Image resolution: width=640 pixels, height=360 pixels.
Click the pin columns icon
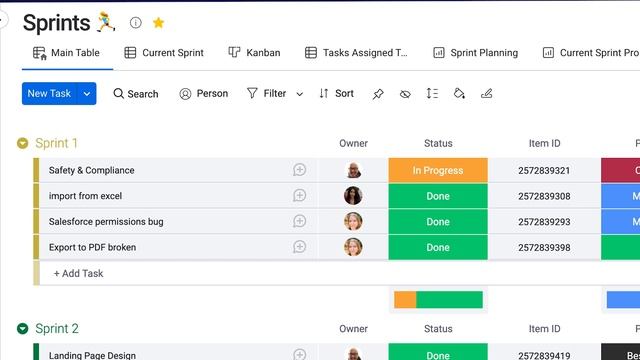378,94
